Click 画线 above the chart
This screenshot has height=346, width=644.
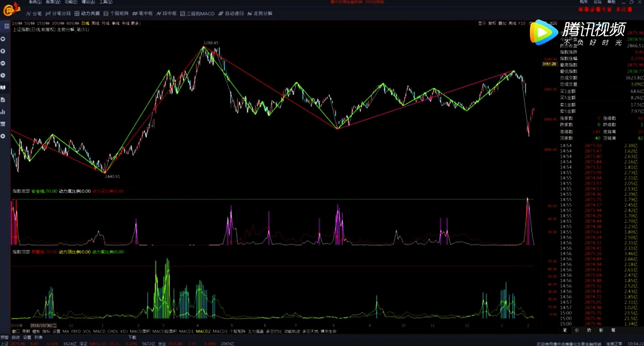[512, 23]
